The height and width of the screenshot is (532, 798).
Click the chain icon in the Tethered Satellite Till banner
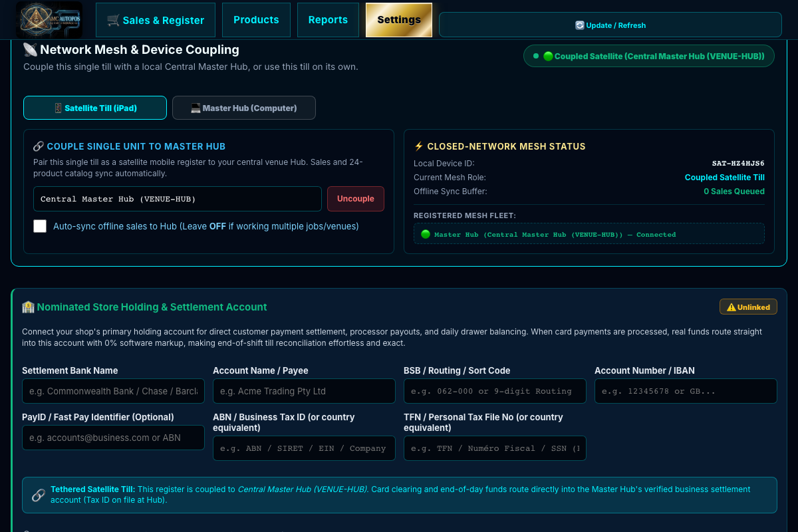(39, 495)
